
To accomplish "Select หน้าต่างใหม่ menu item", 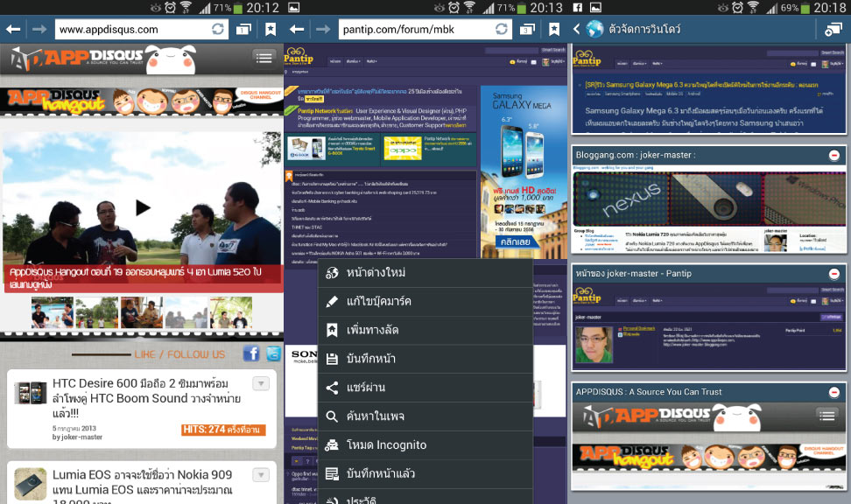I will click(x=425, y=273).
